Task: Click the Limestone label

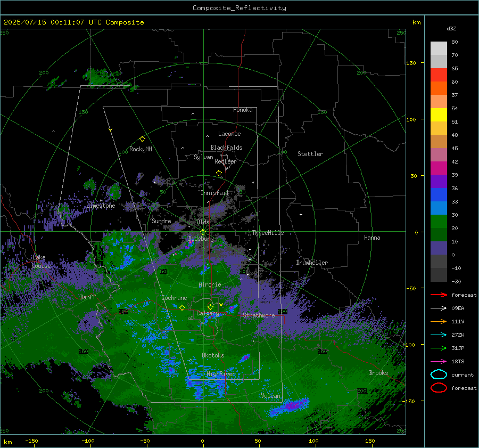Action: point(101,206)
